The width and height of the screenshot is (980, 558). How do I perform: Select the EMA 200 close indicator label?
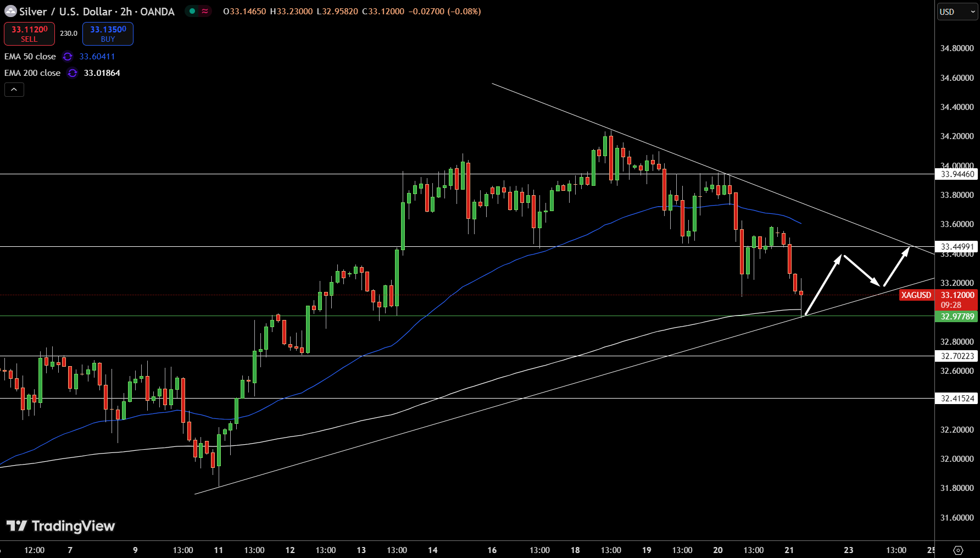(32, 73)
